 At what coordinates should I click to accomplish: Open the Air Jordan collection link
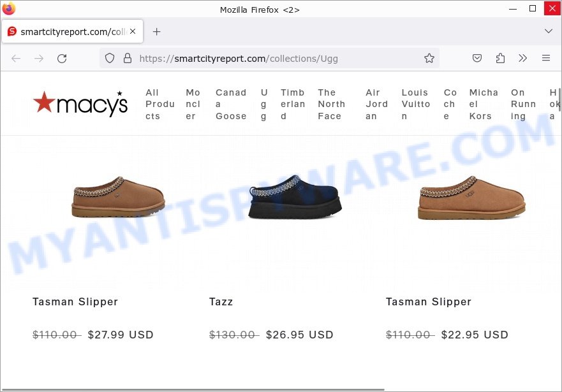point(376,104)
